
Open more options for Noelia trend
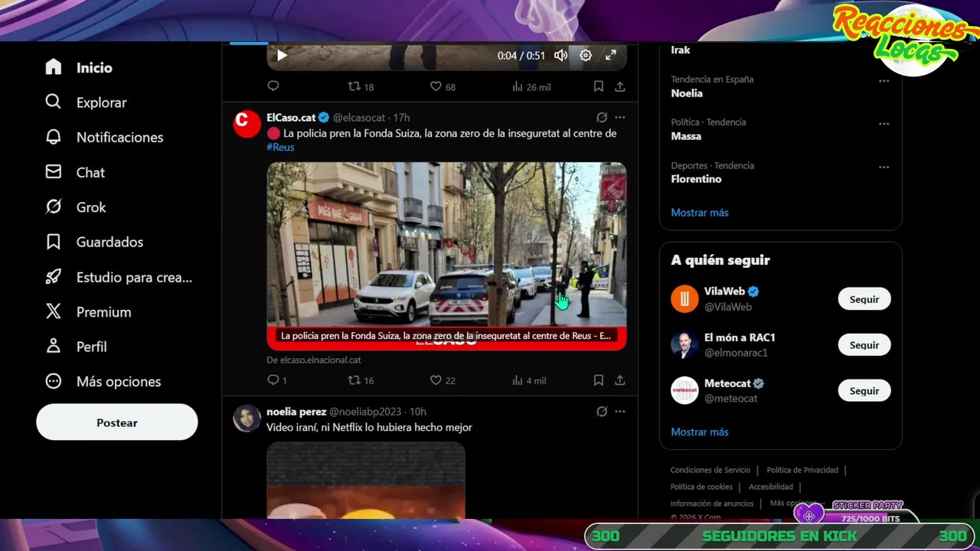click(884, 80)
